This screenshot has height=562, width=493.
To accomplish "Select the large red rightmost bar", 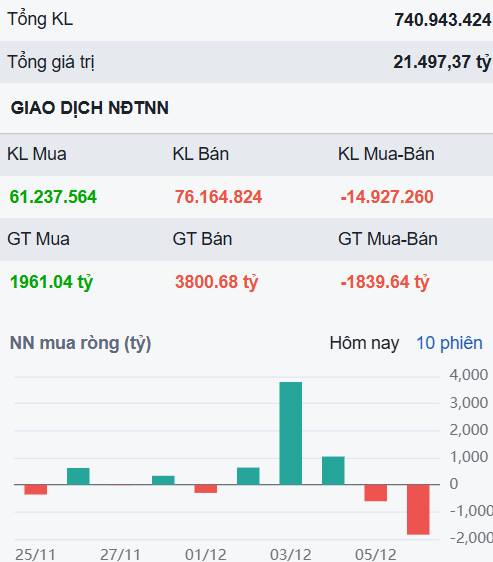I will pos(418,509).
